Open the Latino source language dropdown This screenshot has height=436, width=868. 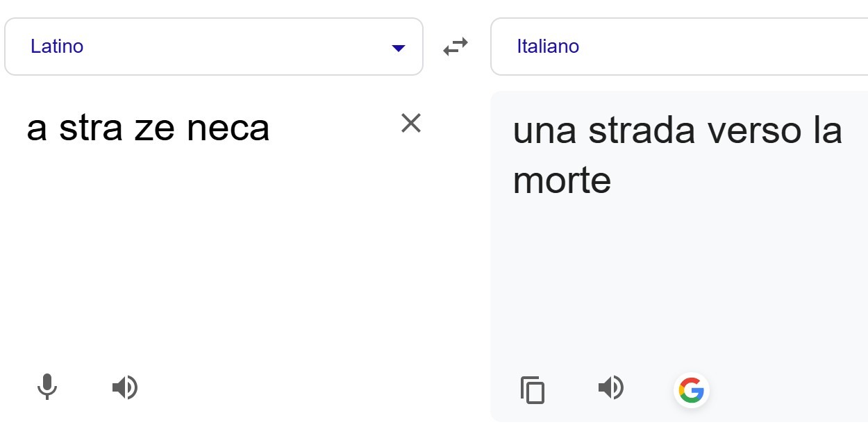[213, 47]
